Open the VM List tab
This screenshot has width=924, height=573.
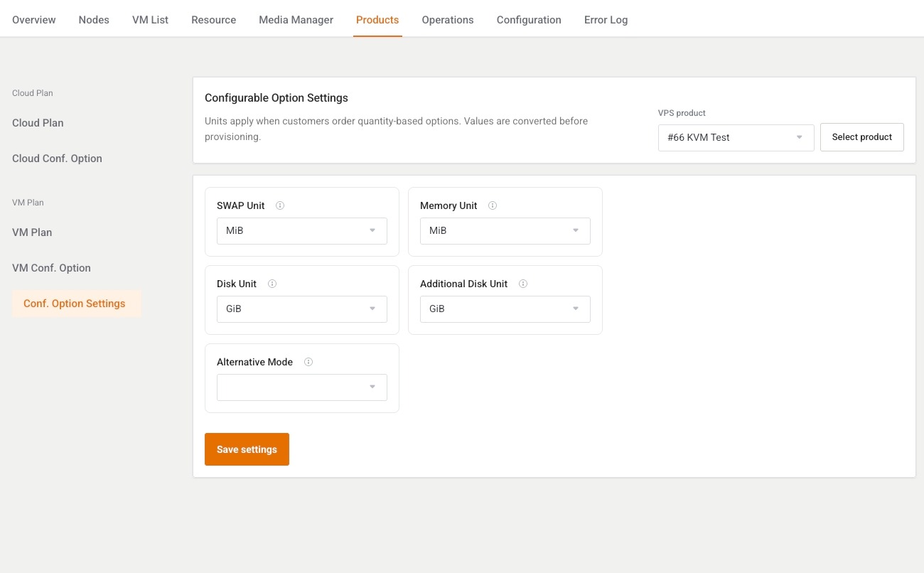pos(151,20)
